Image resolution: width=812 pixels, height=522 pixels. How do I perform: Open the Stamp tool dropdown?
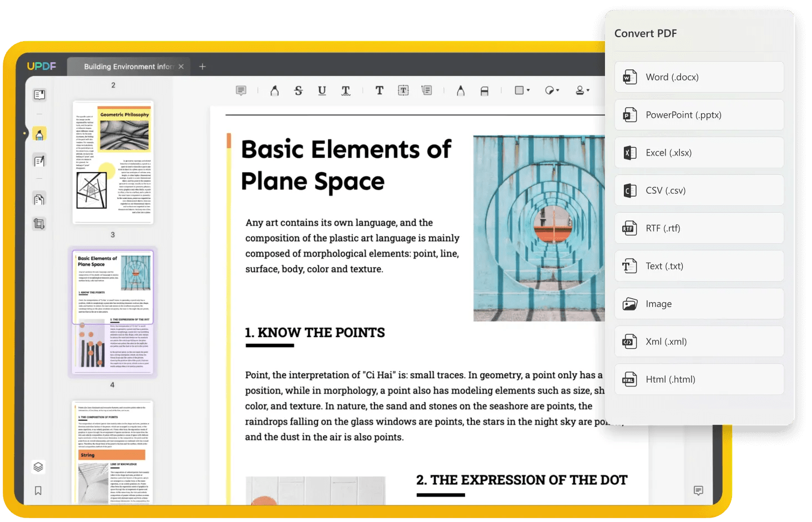point(582,90)
